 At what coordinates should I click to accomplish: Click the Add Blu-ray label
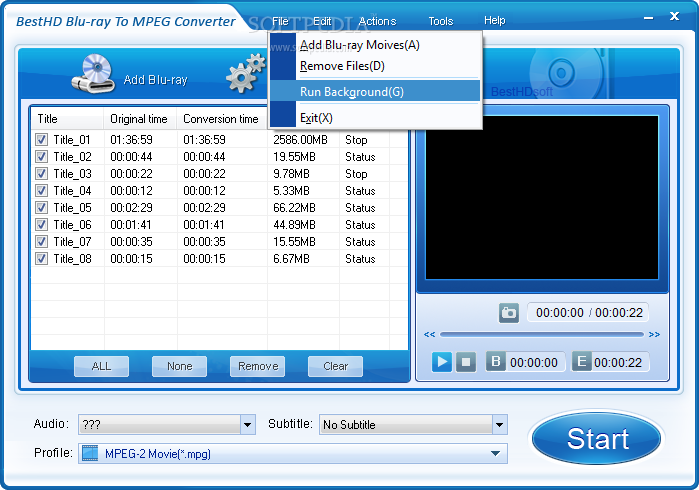[156, 80]
